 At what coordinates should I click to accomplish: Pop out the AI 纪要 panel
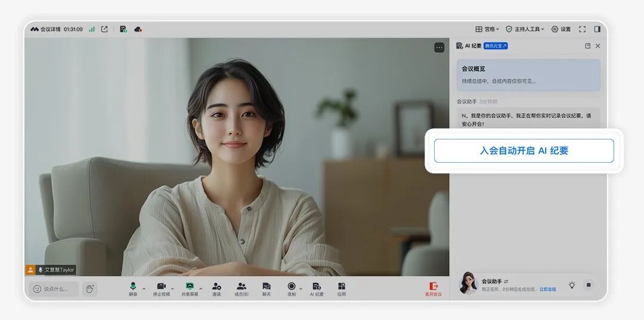(x=587, y=46)
